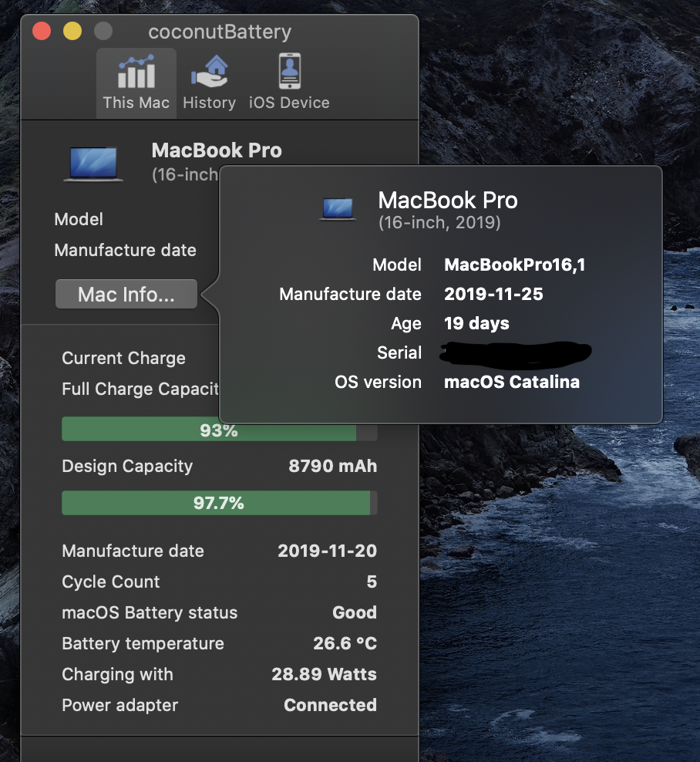
Task: Click the Model label in main window
Action: click(79, 219)
